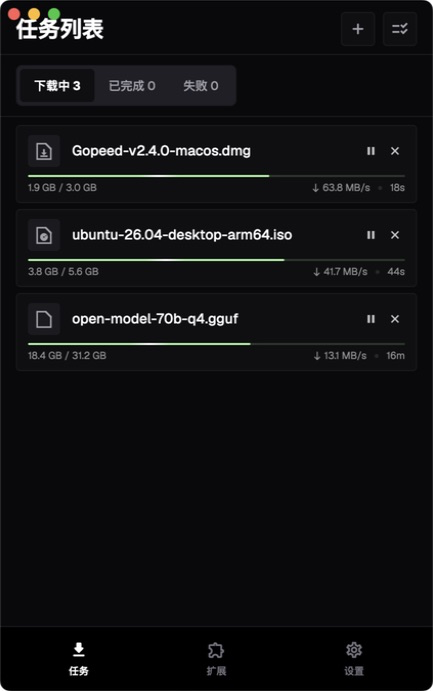Click the blank file icon for gguf
Screen dimensions: 433x691
click(x=44, y=319)
